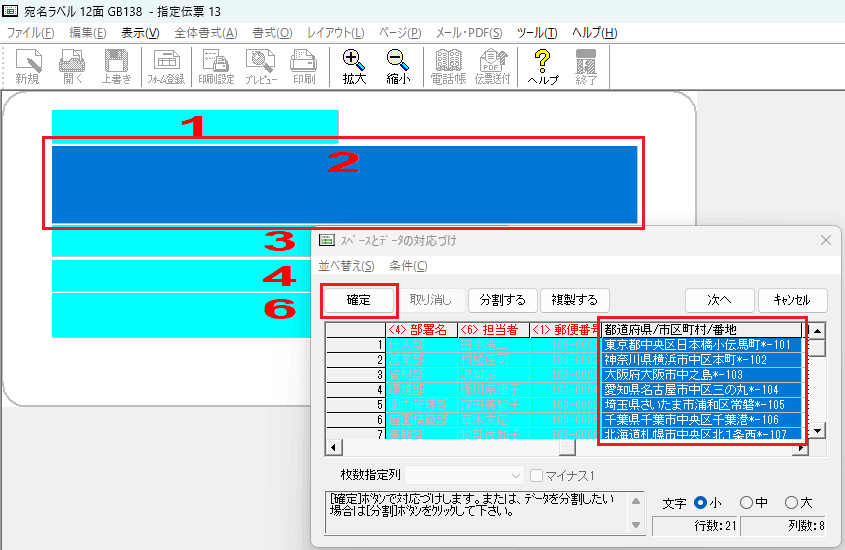Click data grid vertical scrollbar up arrow
Image resolution: width=845 pixels, height=550 pixels.
coord(818,331)
